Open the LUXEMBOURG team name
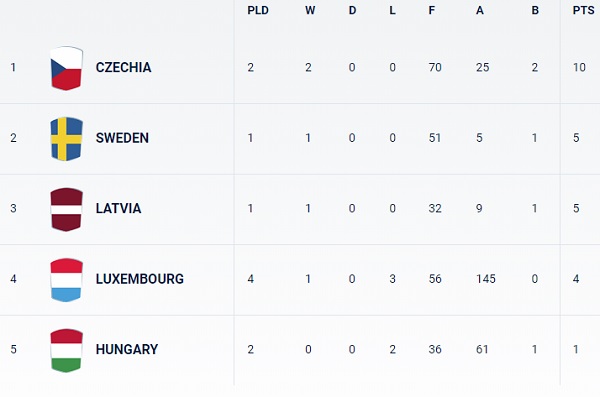600x397 pixels. point(140,279)
